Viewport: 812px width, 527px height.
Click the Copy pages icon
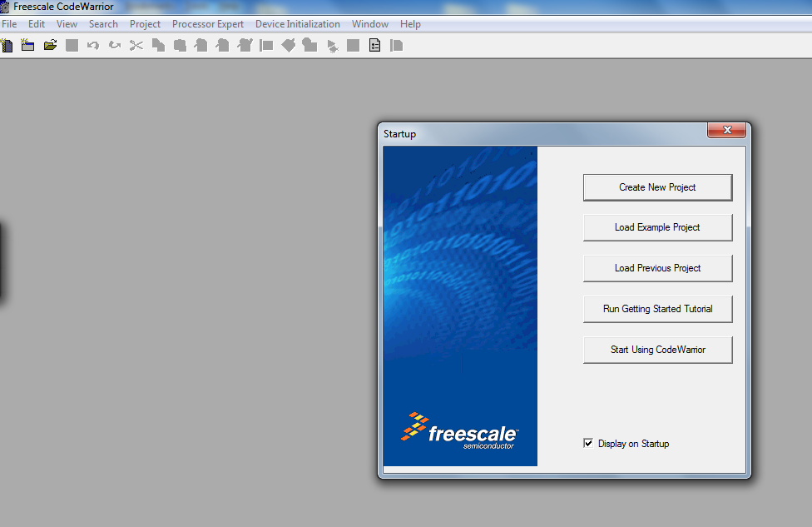158,46
